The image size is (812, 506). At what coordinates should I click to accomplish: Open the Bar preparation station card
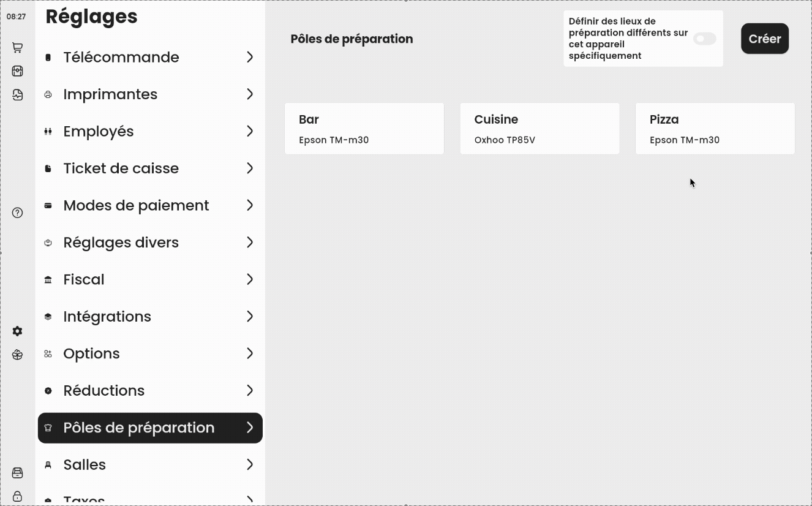364,129
